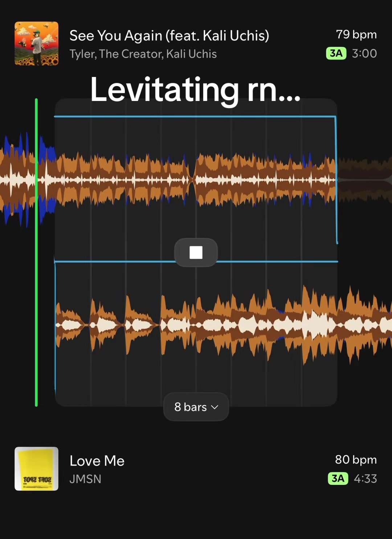Screen dimensions: 392x539
Task: Click the 3:00 duration of See You Again
Action: click(364, 53)
